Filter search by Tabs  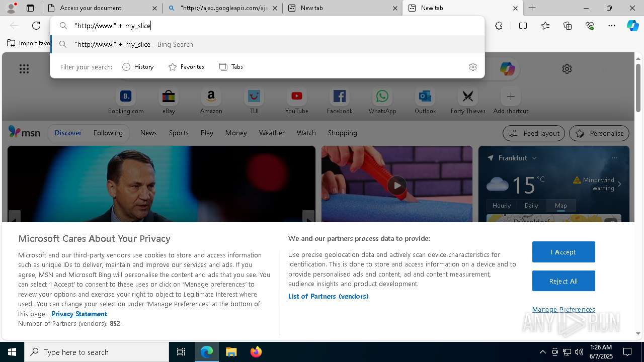[231, 67]
